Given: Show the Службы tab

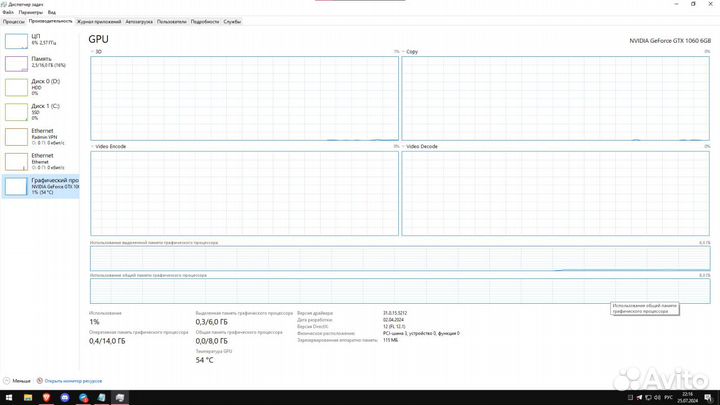Looking at the screenshot, I should (x=232, y=22).
